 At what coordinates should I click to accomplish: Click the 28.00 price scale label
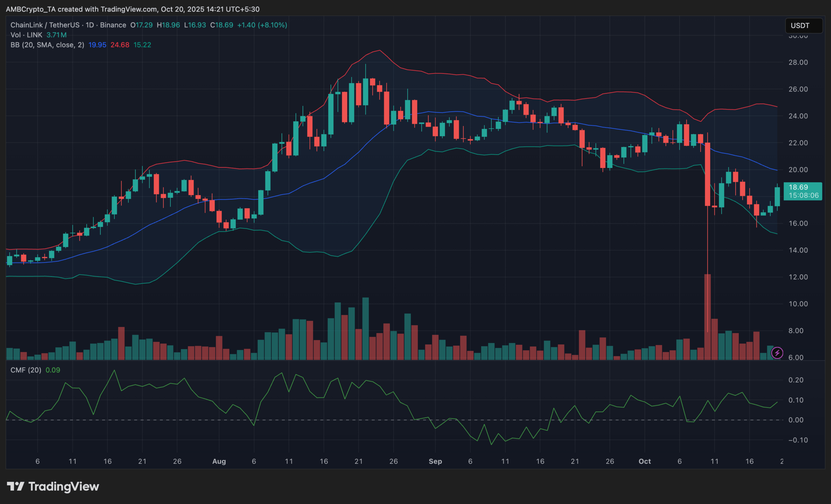pyautogui.click(x=798, y=62)
